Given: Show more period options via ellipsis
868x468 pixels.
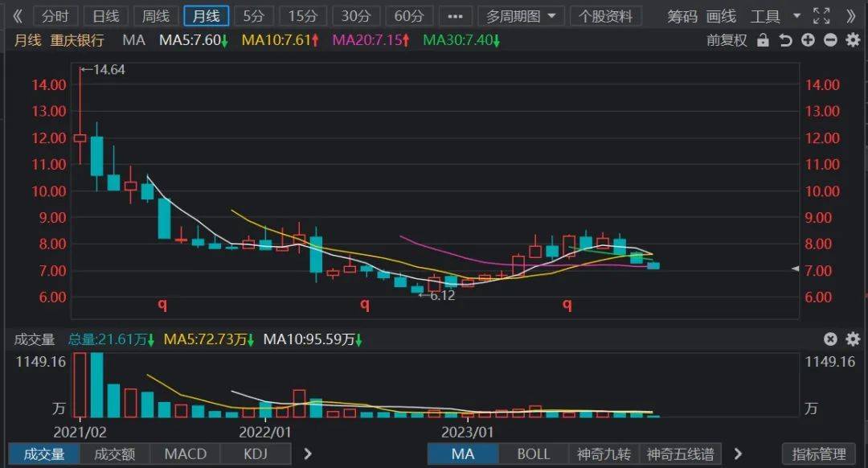Looking at the screenshot, I should (x=455, y=17).
